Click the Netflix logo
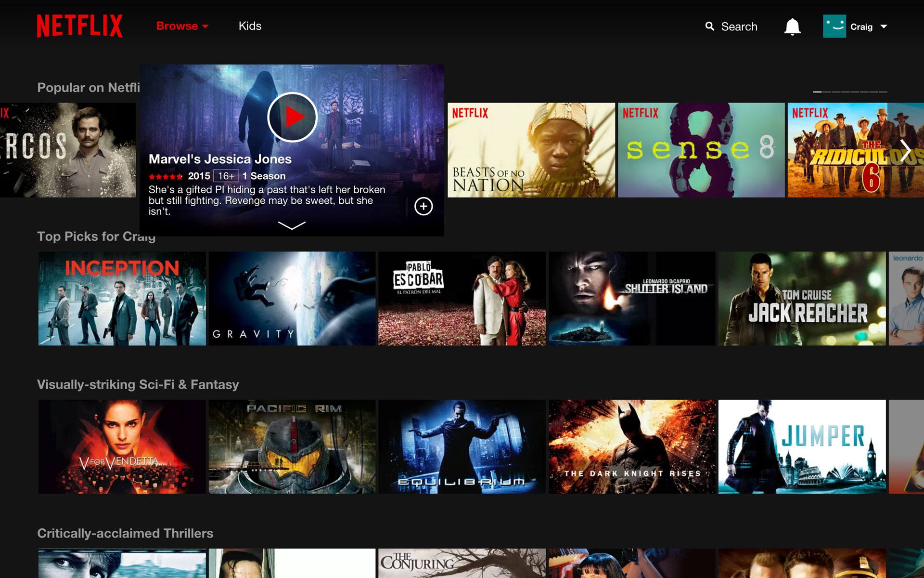Image resolution: width=924 pixels, height=578 pixels. point(80,26)
